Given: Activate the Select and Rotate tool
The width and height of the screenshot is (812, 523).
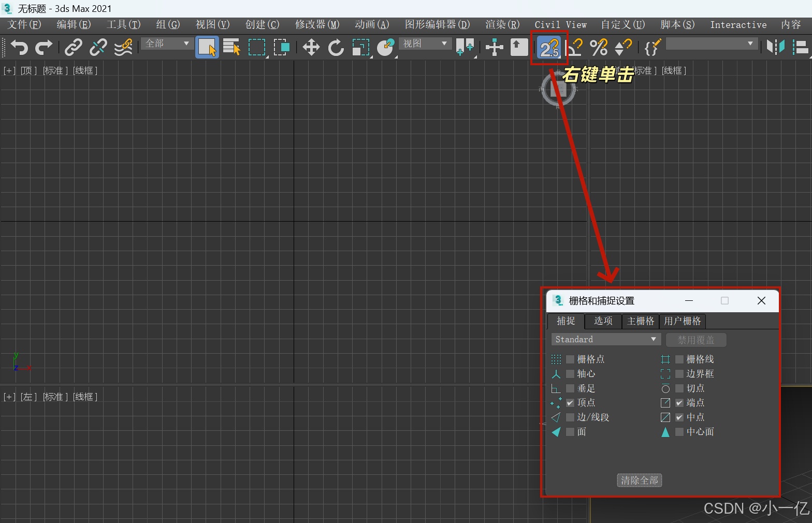Looking at the screenshot, I should [x=336, y=48].
